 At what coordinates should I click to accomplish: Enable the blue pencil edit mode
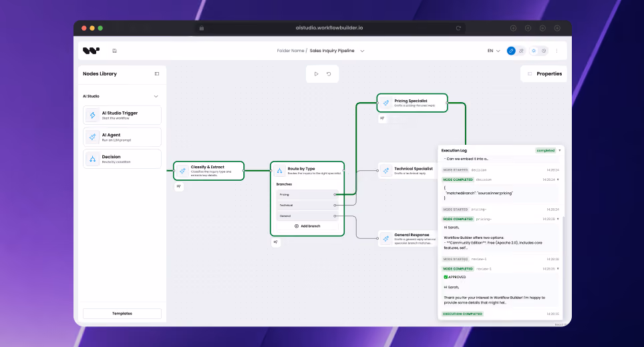(x=511, y=51)
